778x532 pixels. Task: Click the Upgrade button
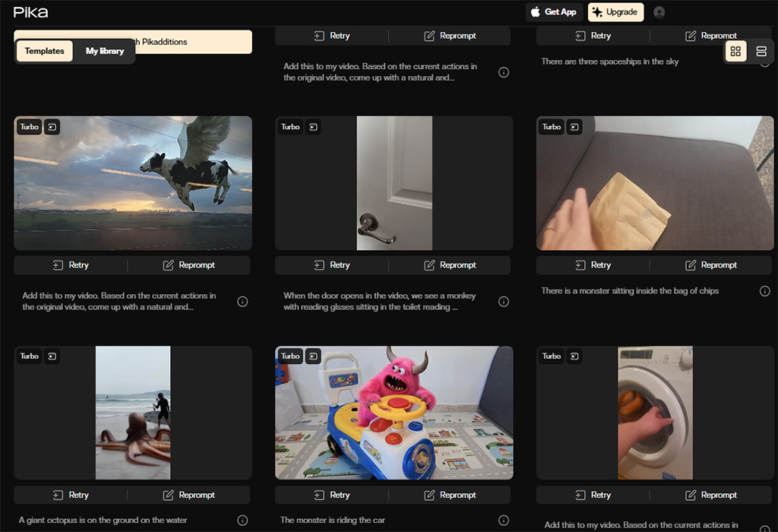point(615,12)
